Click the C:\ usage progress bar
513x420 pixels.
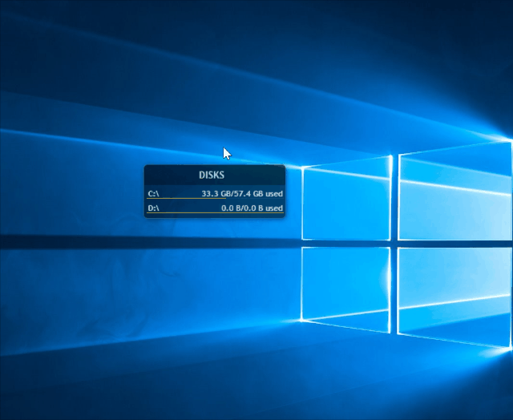coord(215,198)
